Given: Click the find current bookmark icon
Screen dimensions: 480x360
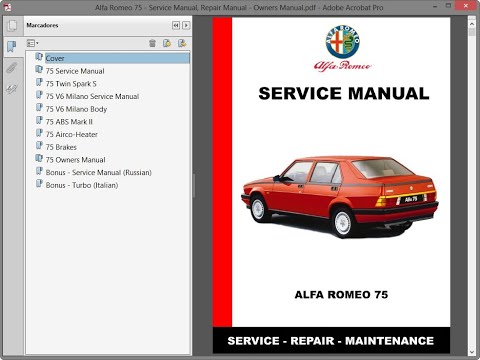Looking at the screenshot, I should point(182,43).
